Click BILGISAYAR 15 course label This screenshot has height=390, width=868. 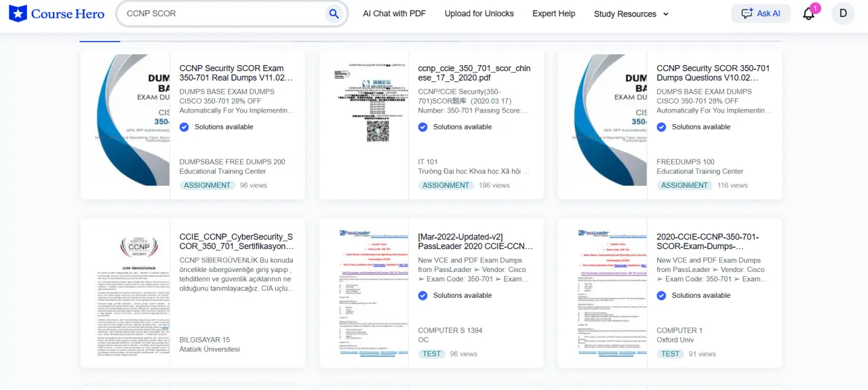click(x=205, y=340)
